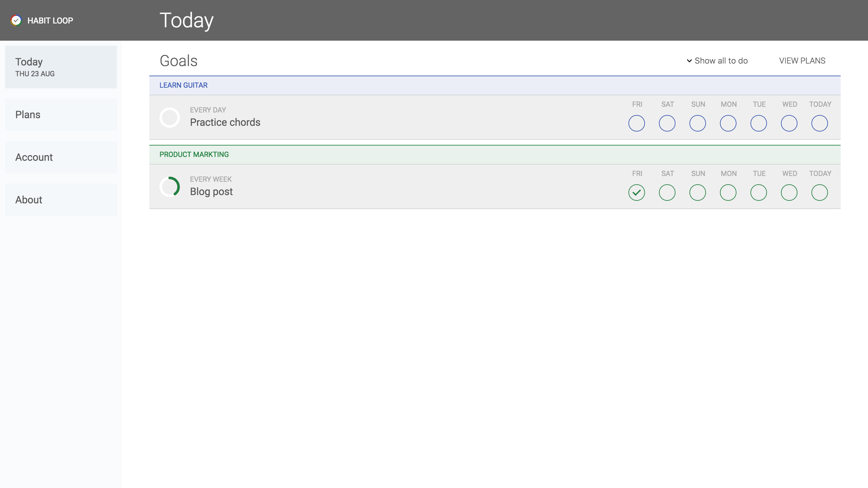Screen dimensions: 868x488
Task: Check Practice chords Monday circle
Action: pos(728,123)
